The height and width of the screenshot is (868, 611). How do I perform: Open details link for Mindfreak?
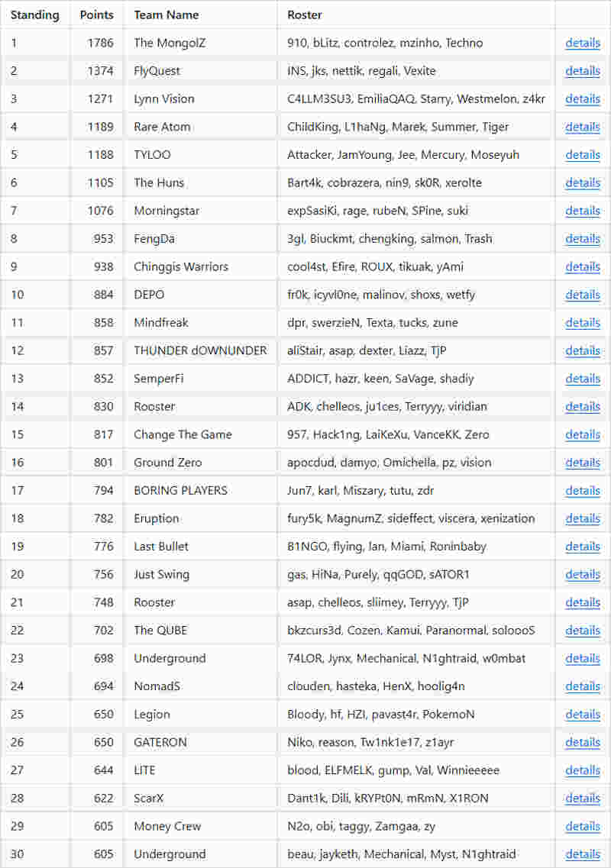pos(582,323)
